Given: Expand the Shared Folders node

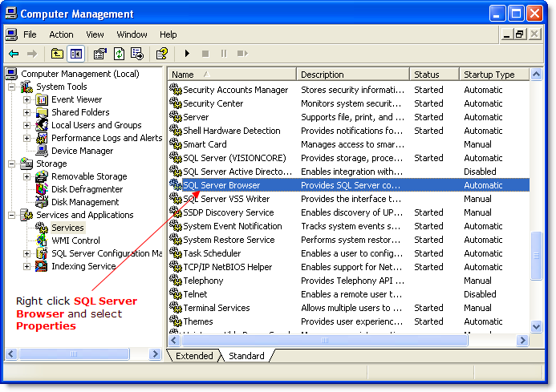Looking at the screenshot, I should [26, 112].
